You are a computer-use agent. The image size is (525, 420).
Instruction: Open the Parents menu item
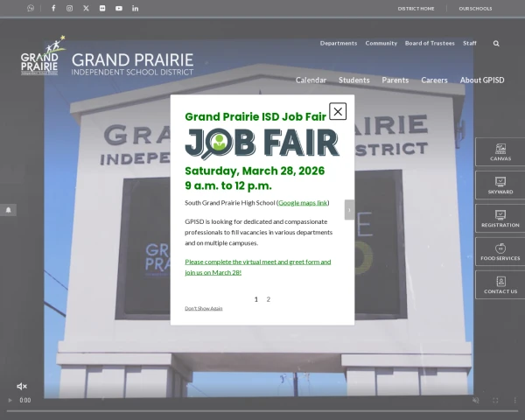[395, 80]
